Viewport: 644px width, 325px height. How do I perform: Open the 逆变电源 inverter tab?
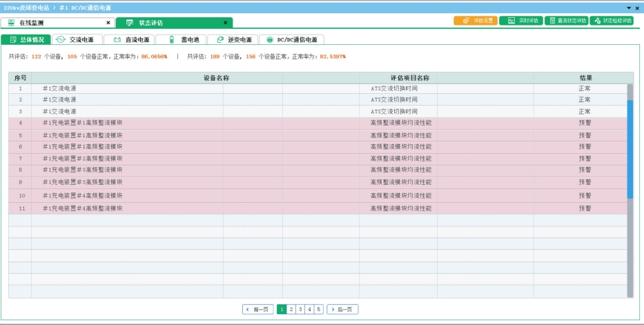pyautogui.click(x=233, y=40)
